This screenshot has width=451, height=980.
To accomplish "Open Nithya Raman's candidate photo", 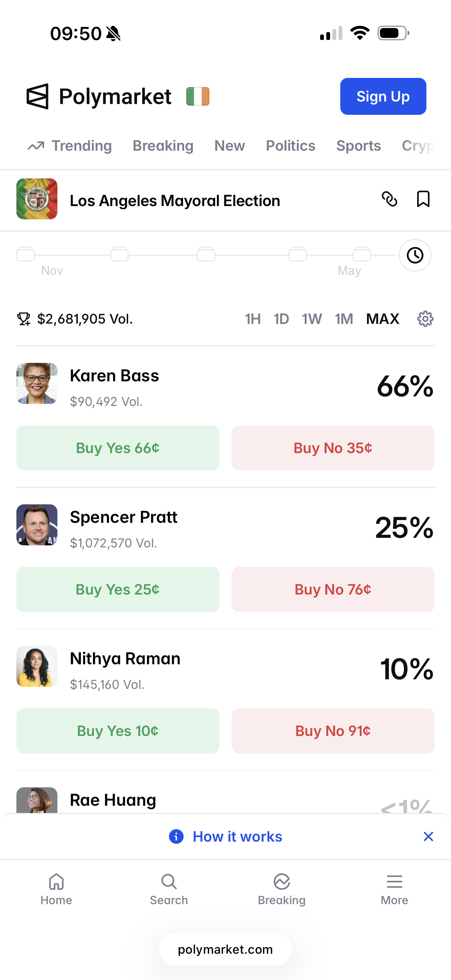I will click(37, 666).
